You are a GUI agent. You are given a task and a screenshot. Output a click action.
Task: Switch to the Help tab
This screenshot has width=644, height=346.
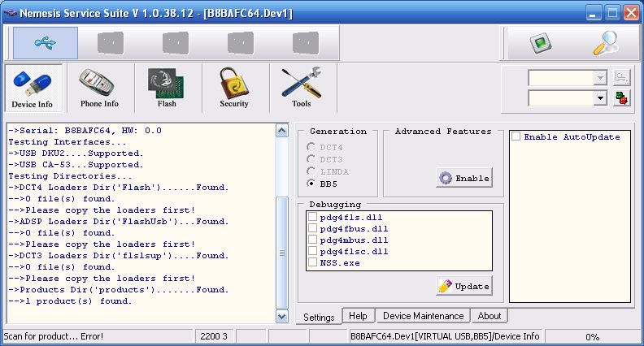pos(358,316)
